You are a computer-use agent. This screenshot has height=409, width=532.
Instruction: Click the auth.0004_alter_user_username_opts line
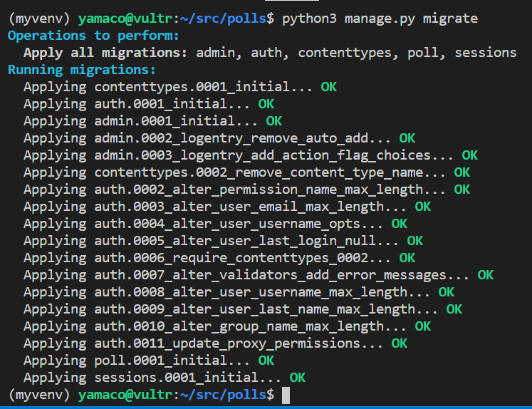(215, 224)
